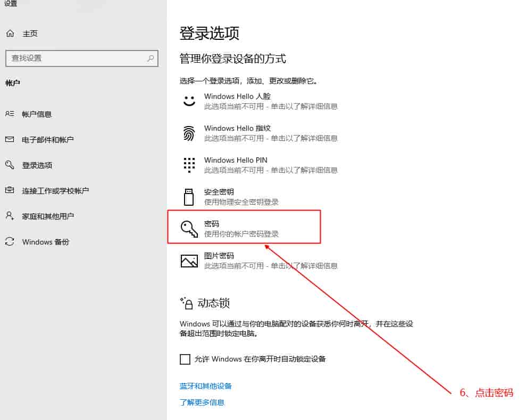526x420 pixels.
Task: Open 主页 in the sidebar
Action: (x=30, y=33)
